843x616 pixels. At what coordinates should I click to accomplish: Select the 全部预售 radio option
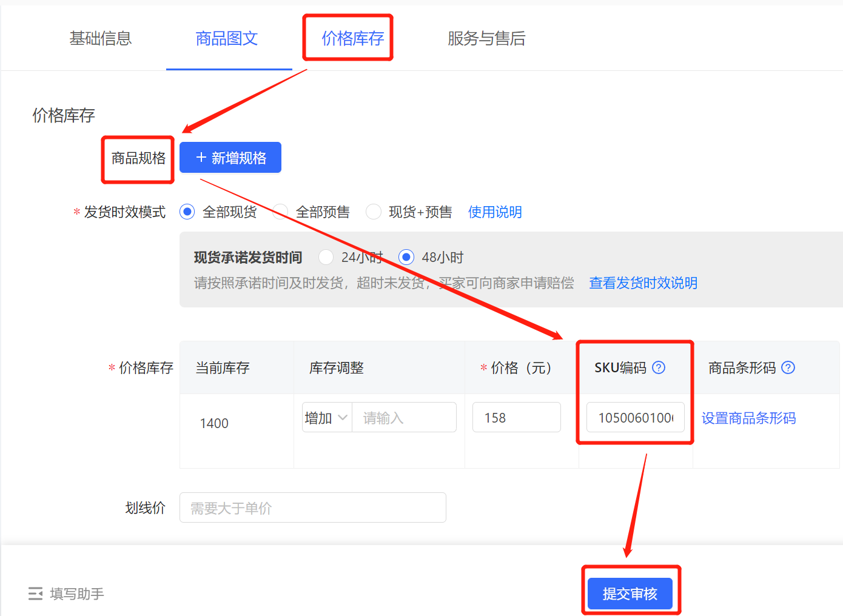[280, 212]
